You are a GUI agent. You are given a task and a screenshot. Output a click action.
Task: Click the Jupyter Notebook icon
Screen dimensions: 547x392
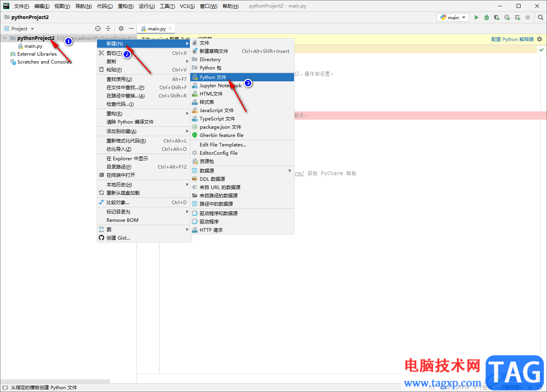click(195, 86)
